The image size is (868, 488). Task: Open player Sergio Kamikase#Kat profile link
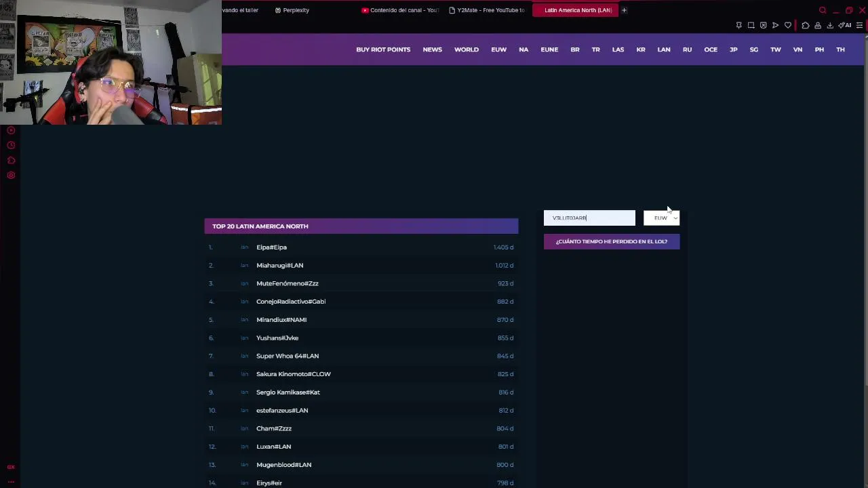288,392
